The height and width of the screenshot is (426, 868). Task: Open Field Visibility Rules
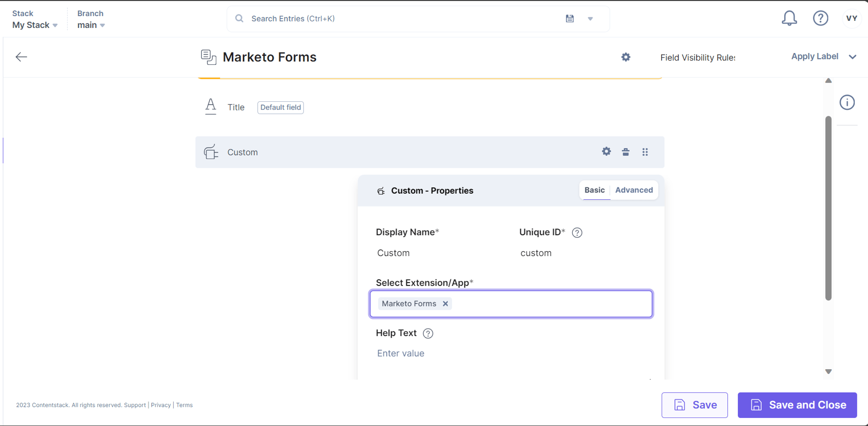(698, 58)
